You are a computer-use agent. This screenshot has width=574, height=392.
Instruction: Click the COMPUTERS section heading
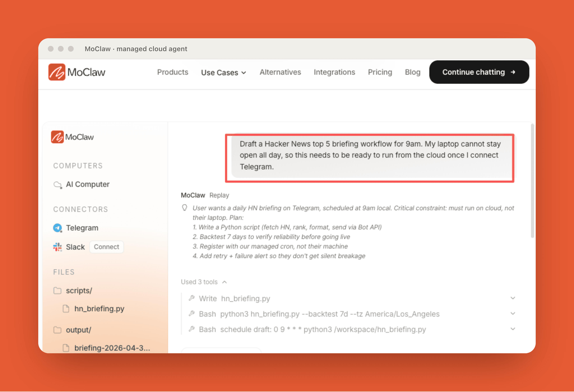point(78,166)
